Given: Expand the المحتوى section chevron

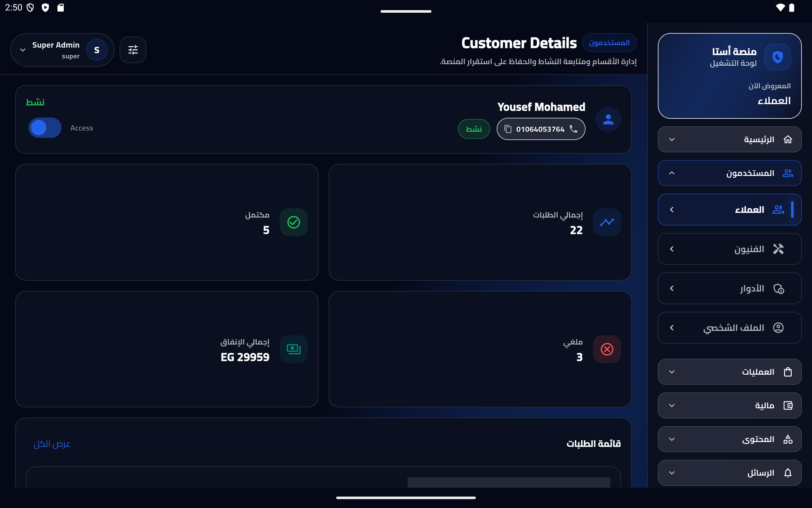Looking at the screenshot, I should (x=672, y=439).
